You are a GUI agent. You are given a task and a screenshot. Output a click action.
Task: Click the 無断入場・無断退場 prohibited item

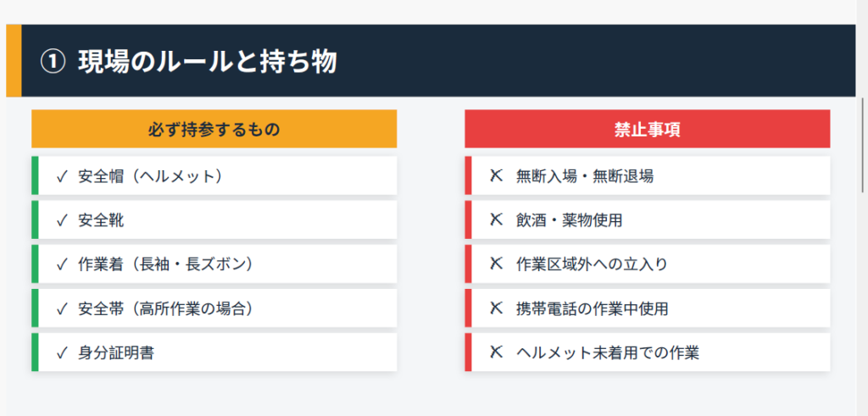[584, 176]
